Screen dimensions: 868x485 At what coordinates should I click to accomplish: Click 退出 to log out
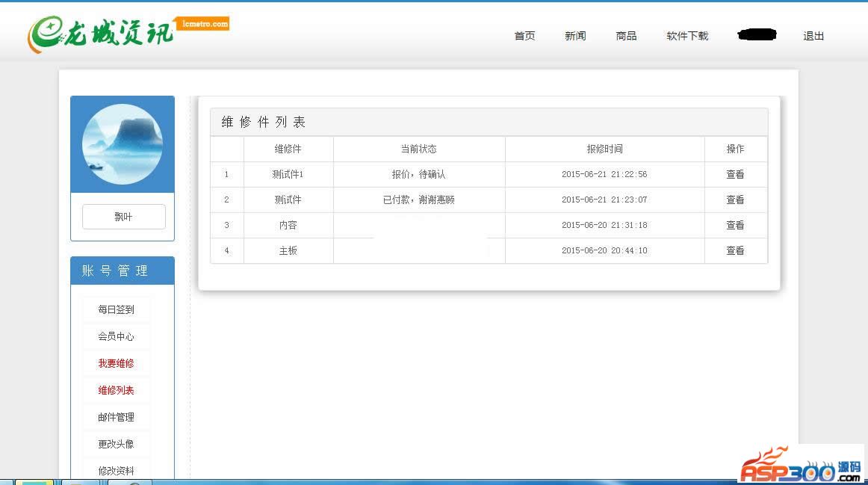813,36
